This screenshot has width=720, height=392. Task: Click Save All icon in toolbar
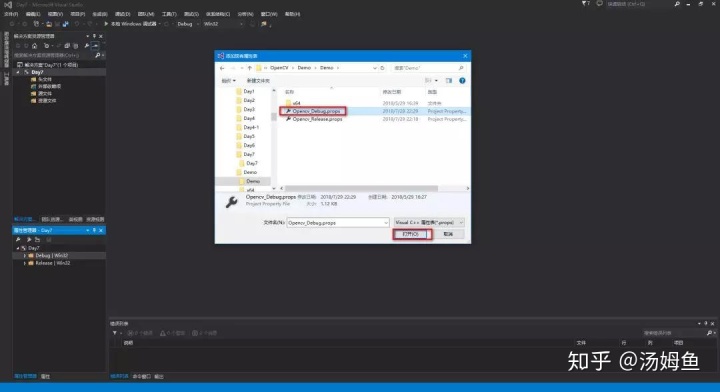65,24
